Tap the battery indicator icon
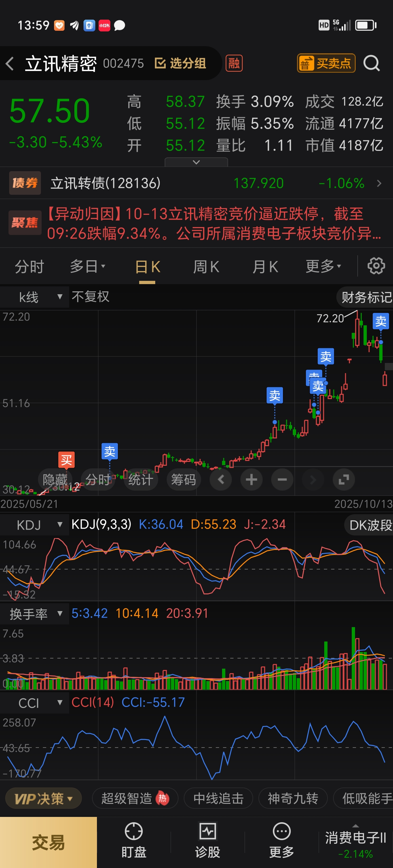Viewport: 393px width, 868px height. pyautogui.click(x=366, y=25)
